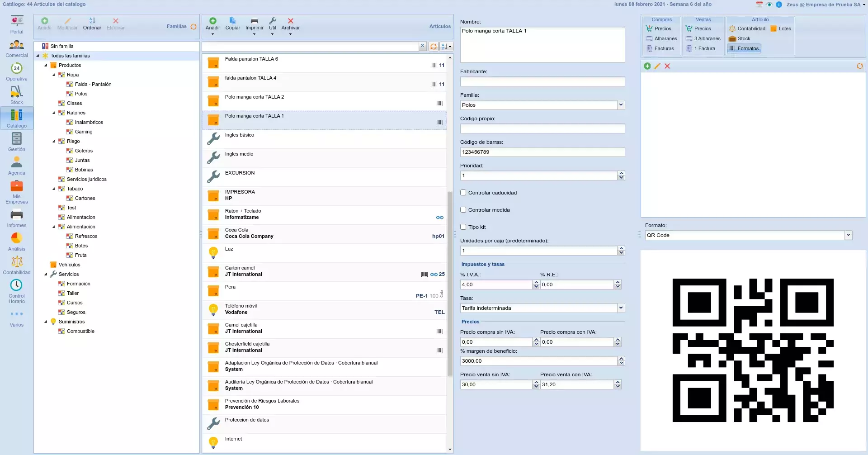The width and height of the screenshot is (868, 455).
Task: Tick the Controlar medida checkbox
Action: 463,210
